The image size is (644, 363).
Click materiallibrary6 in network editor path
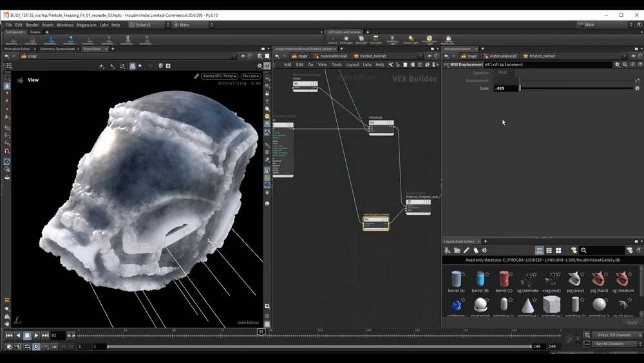click(330, 56)
